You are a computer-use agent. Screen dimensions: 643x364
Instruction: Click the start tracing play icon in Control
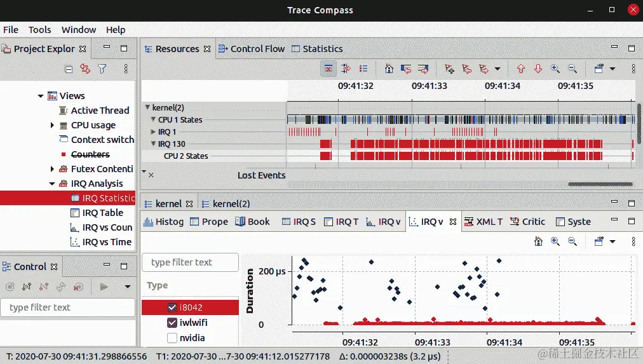point(104,286)
